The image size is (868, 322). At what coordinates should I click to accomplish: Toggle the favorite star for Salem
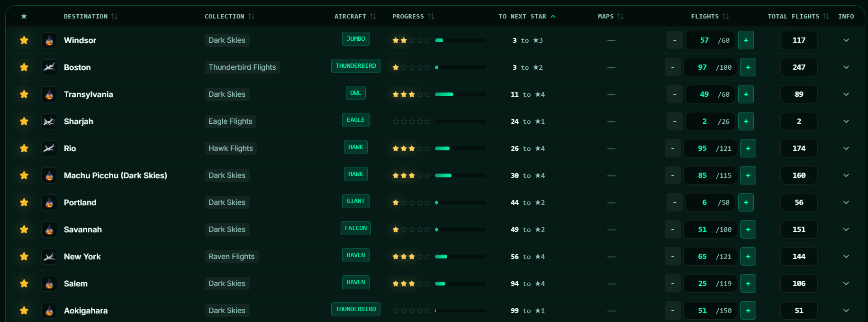click(24, 284)
